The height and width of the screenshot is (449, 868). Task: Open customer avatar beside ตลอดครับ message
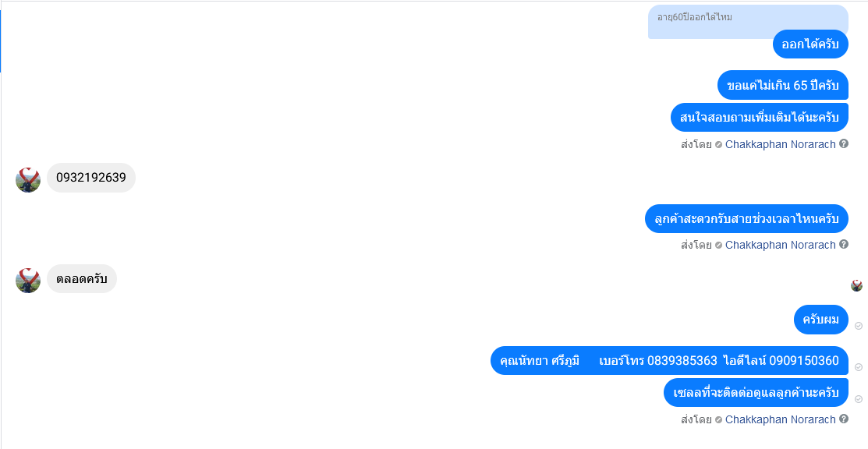point(27,280)
